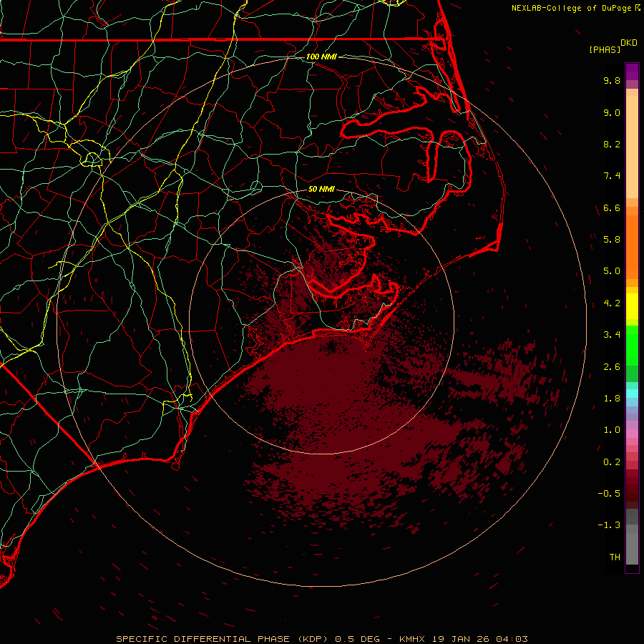The height and width of the screenshot is (644, 644).
Task: Click the 9.0 value on the scale
Action: pyautogui.click(x=612, y=112)
